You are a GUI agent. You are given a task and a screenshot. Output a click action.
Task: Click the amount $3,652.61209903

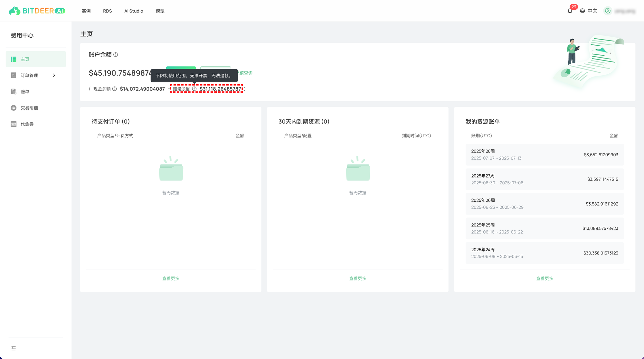[x=601, y=155]
